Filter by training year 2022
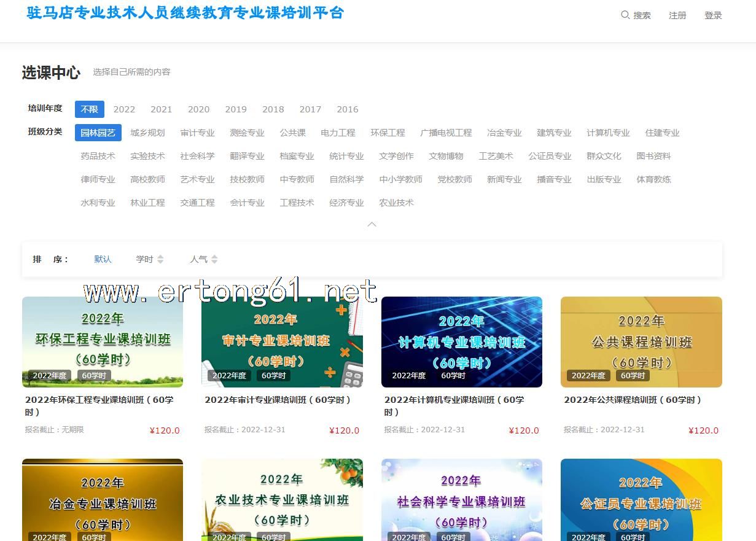 (x=124, y=109)
